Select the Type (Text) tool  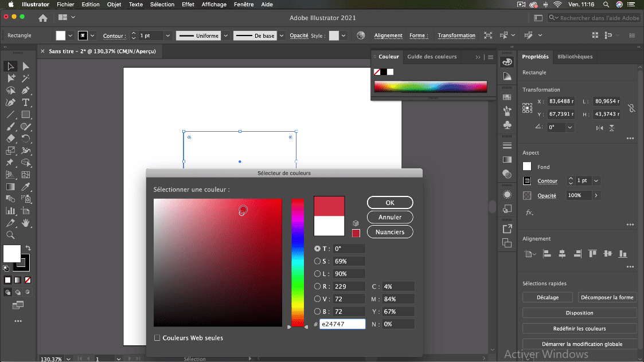point(26,103)
